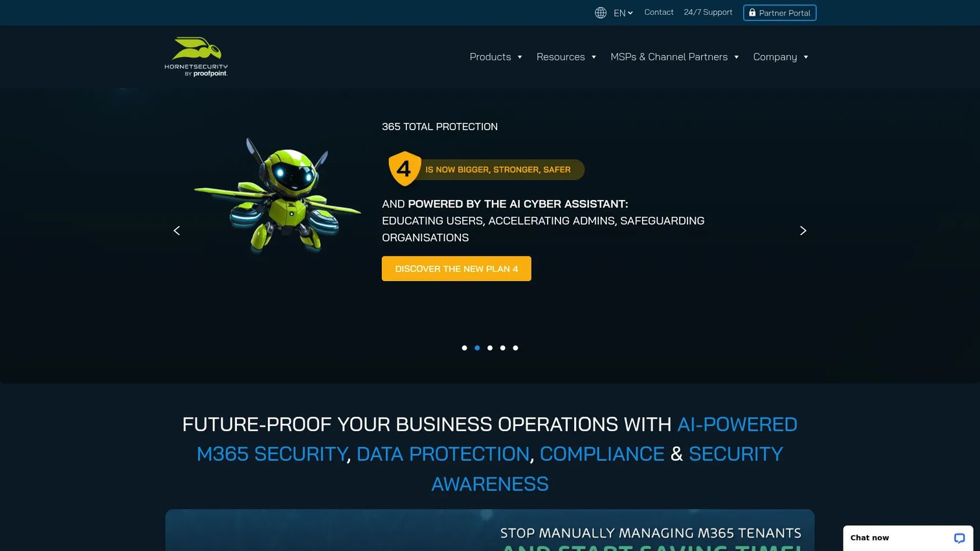This screenshot has width=980, height=551.
Task: Go to the previous slide arrow
Action: click(x=177, y=231)
